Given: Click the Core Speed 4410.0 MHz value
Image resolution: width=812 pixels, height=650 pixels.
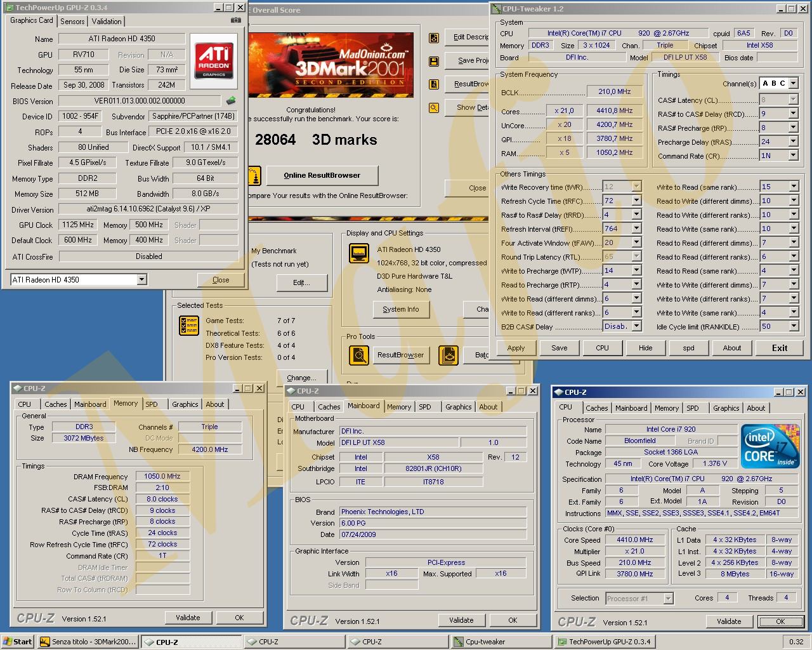Looking at the screenshot, I should pyautogui.click(x=635, y=540).
